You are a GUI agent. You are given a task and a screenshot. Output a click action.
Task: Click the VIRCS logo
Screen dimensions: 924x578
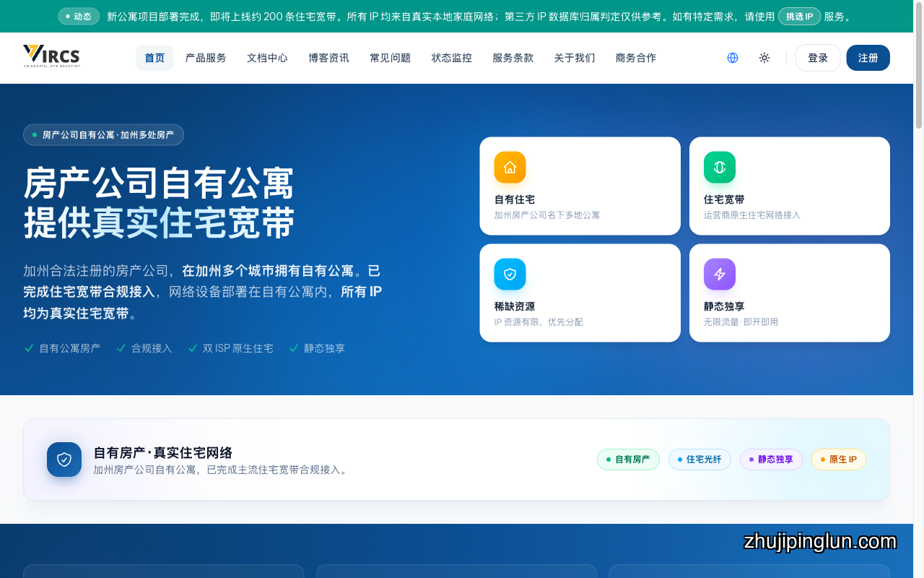pos(51,56)
